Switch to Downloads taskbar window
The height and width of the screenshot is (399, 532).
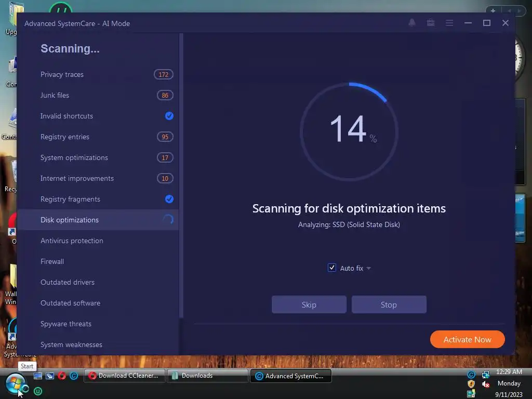[208, 376]
